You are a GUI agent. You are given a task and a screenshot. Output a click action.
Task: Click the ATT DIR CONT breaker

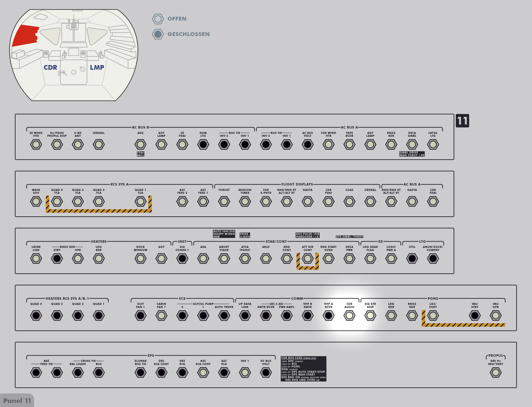307,259
